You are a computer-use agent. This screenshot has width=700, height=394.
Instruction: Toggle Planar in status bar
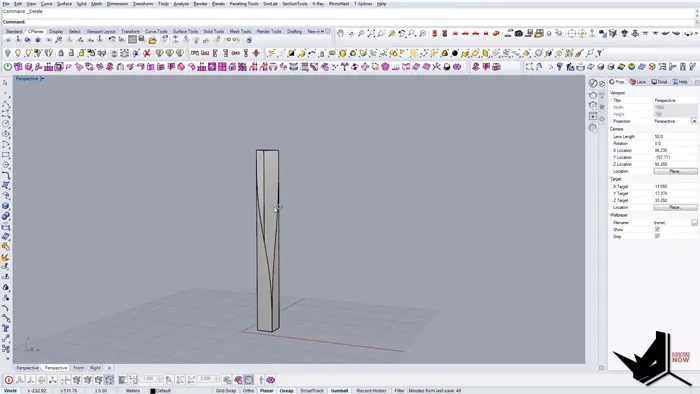tap(267, 390)
